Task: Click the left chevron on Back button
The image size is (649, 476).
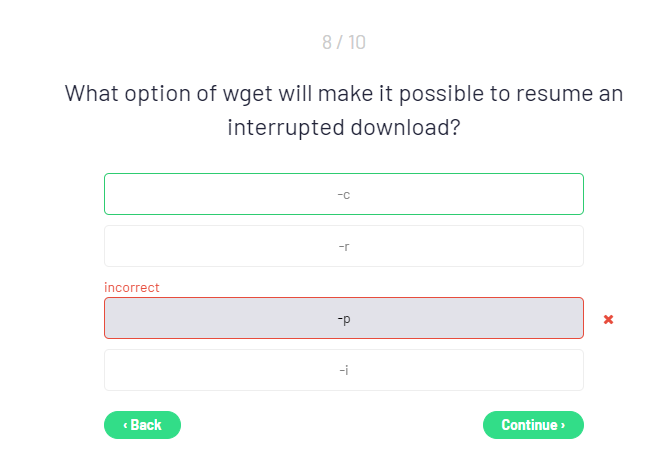Action: pos(125,425)
